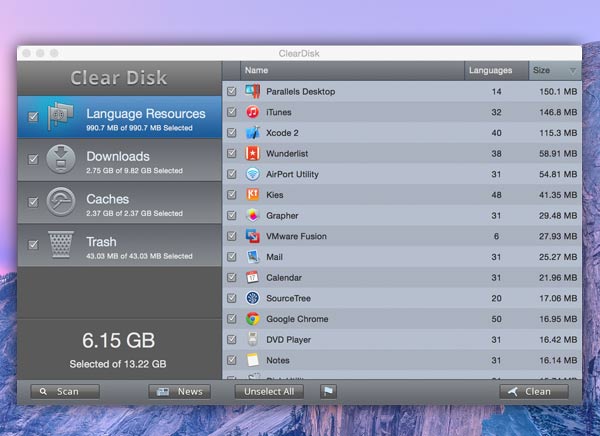The image size is (600, 436).
Task: Click the DVD Player icon
Action: pyautogui.click(x=253, y=340)
